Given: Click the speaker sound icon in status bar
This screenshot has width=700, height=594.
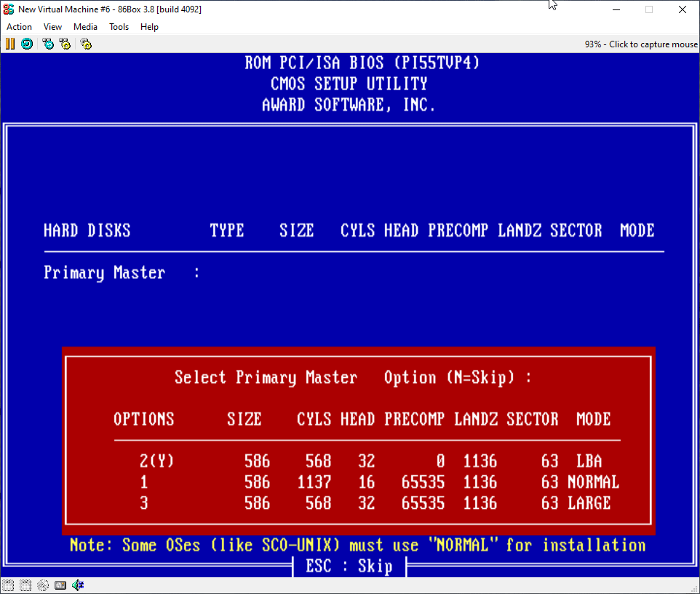Looking at the screenshot, I should [78, 585].
